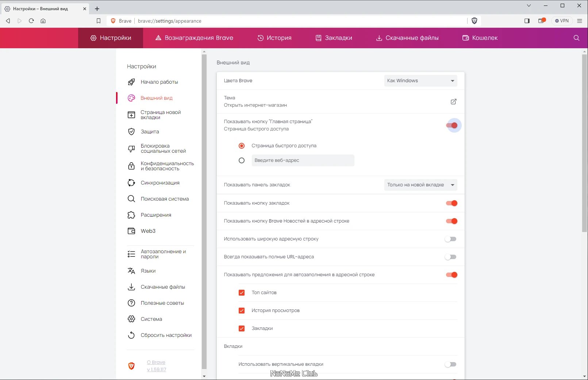This screenshot has width=588, height=380.
Task: Open theme web store external link icon
Action: click(453, 102)
